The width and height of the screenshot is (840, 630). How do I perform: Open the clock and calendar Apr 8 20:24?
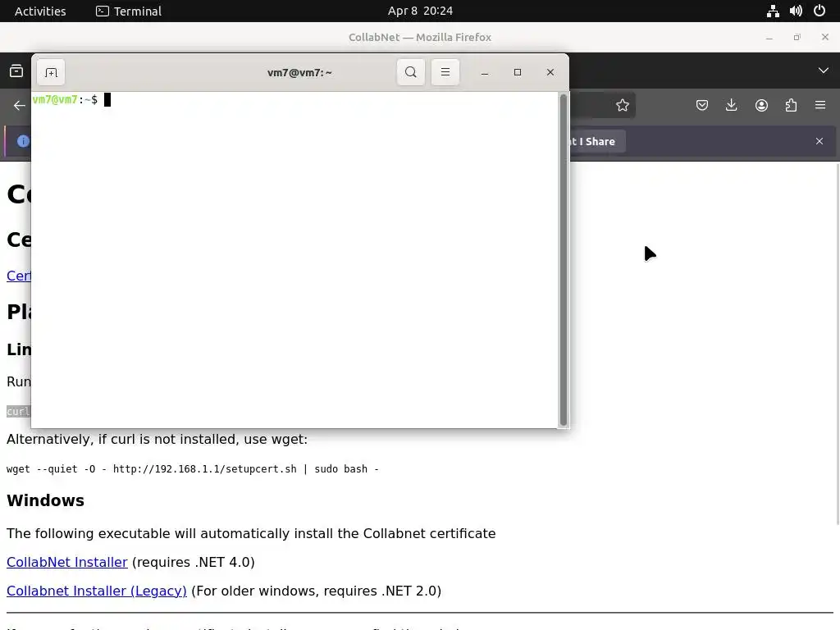click(x=420, y=11)
